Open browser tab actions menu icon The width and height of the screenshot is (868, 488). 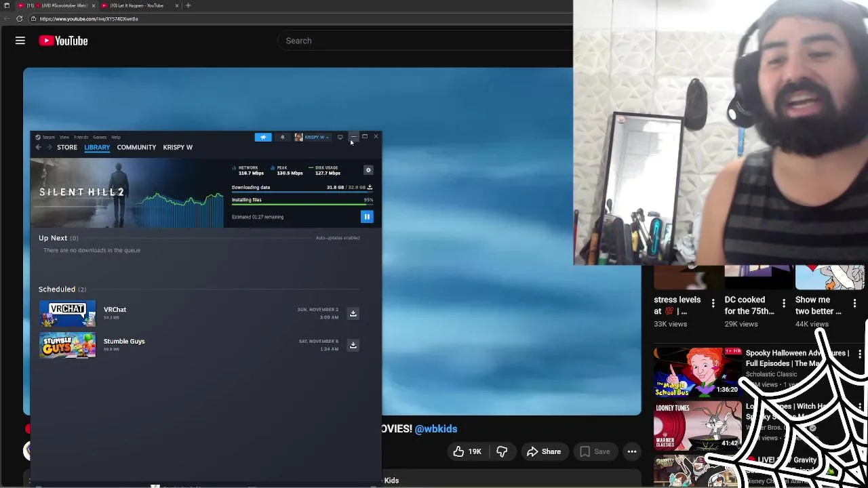[x=7, y=5]
